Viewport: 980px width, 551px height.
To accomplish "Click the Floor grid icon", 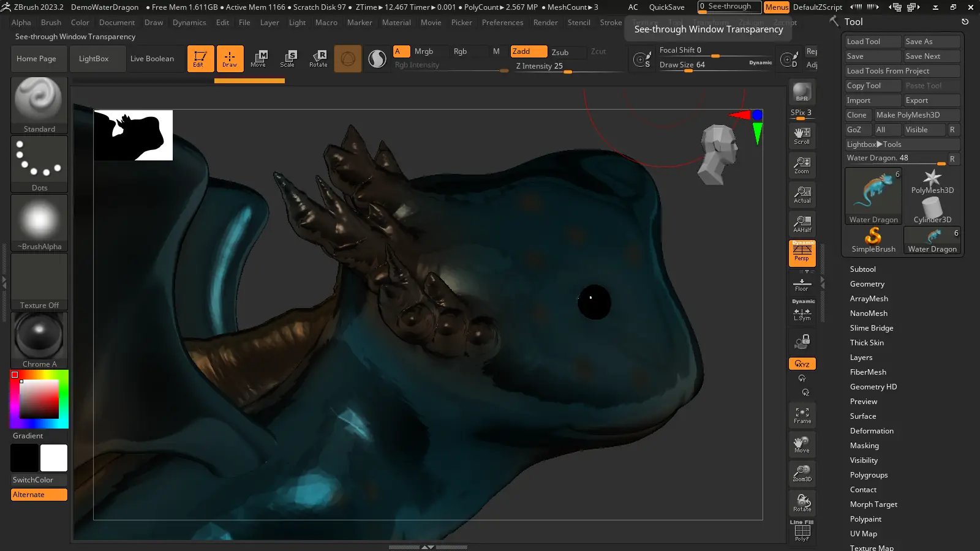I will (802, 285).
